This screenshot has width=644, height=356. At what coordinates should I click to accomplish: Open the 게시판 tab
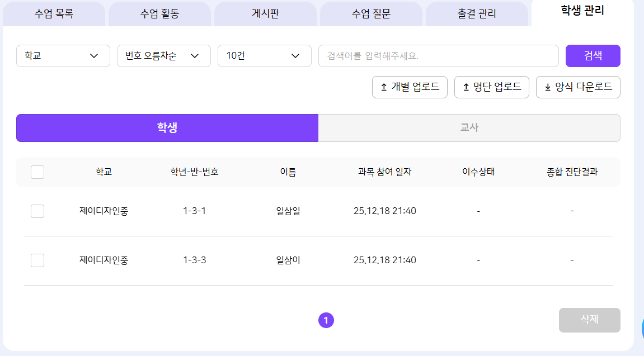click(x=265, y=14)
